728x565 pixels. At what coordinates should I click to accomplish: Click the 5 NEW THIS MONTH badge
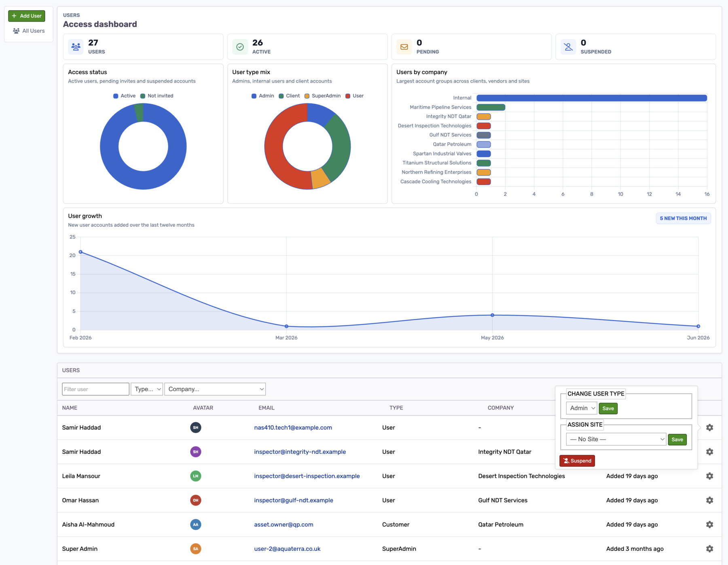[683, 218]
